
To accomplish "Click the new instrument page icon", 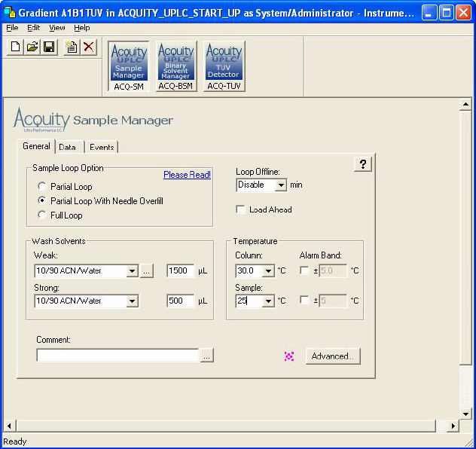I will [x=72, y=47].
